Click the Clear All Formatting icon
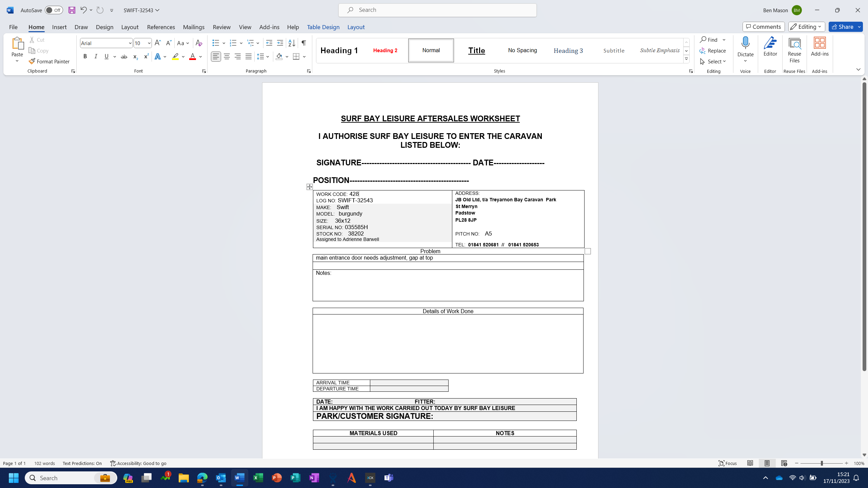 coord(199,43)
